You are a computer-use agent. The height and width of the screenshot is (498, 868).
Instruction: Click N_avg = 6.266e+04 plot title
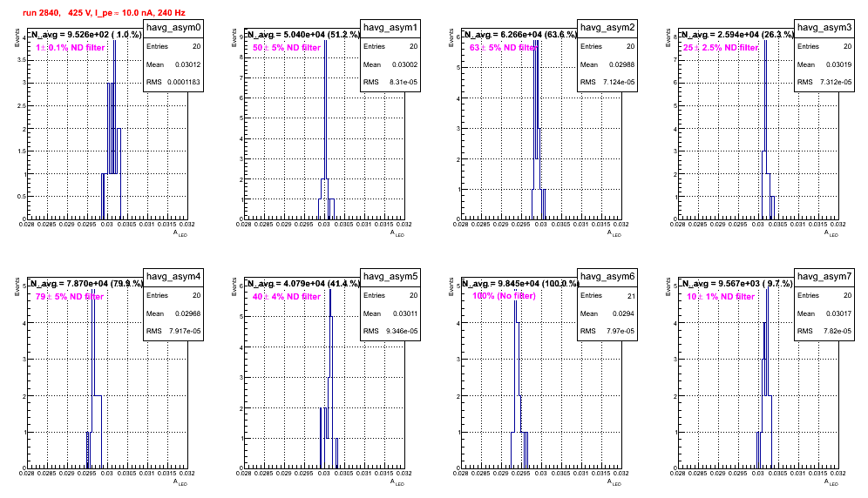coord(520,34)
